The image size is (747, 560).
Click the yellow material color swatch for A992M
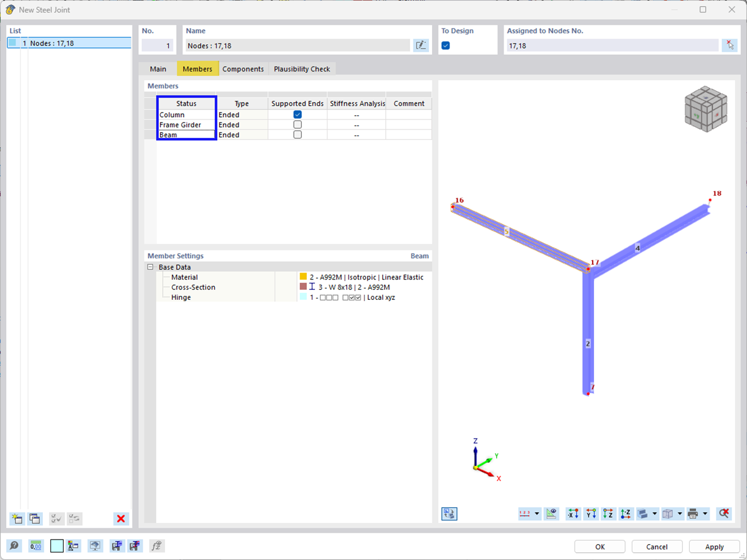303,277
